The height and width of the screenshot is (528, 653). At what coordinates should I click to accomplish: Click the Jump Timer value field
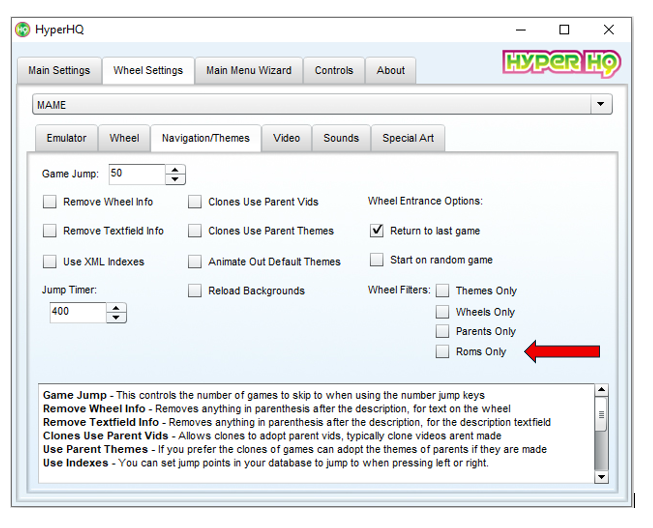78,312
